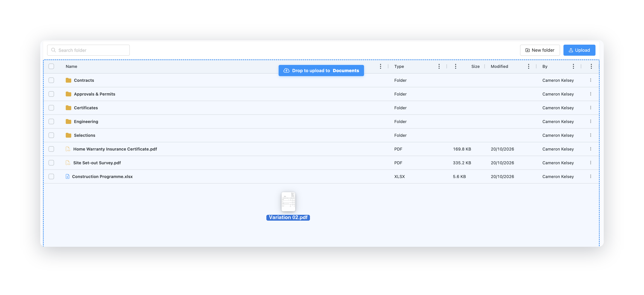Click PDF icon of Home Warranty Insurance Certificate

[x=68, y=149]
